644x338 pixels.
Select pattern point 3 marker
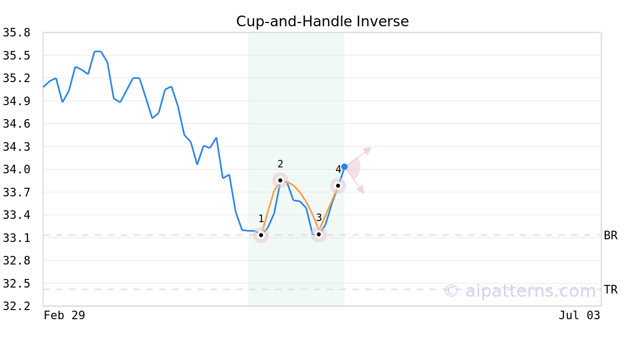tap(319, 234)
